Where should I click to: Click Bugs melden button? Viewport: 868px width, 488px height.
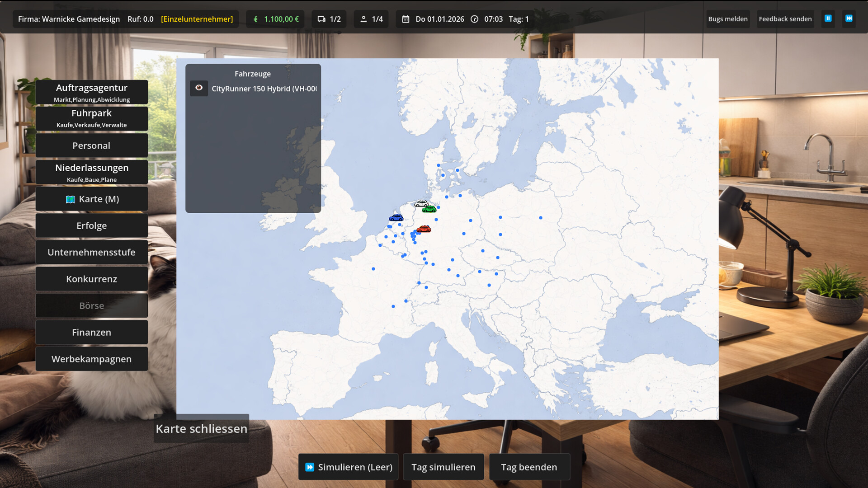727,19
